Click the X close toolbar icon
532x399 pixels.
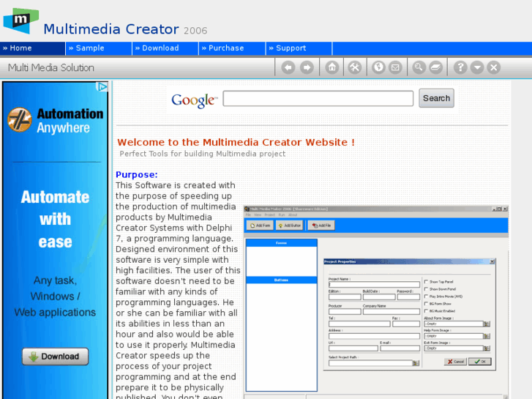[x=494, y=67]
